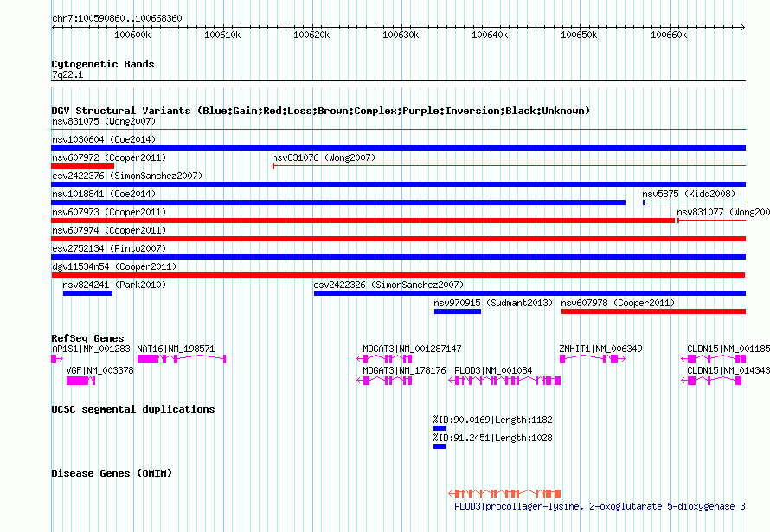Click the red nsv607972 loss variant bar
Image resolution: width=770 pixels, height=532 pixels.
pos(83,166)
